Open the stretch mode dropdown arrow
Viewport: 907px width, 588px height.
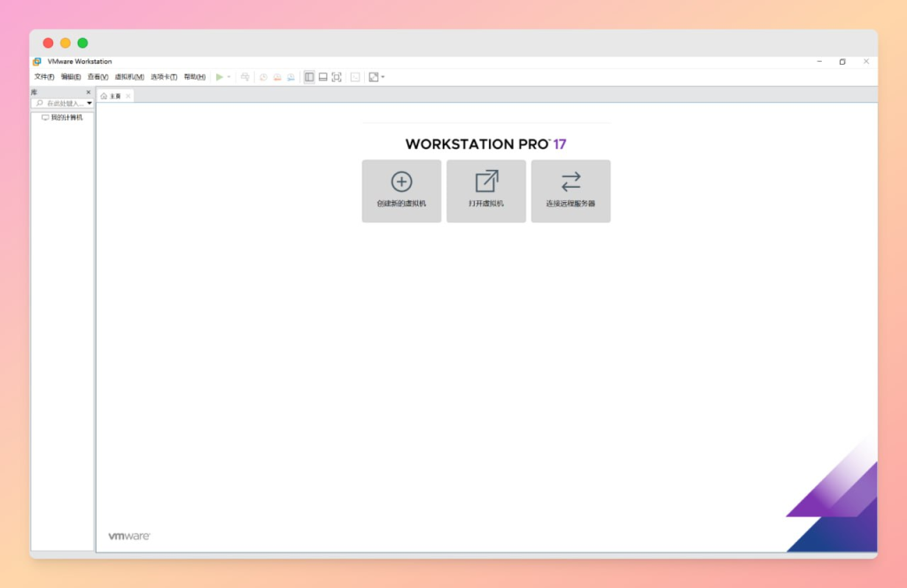(x=383, y=77)
